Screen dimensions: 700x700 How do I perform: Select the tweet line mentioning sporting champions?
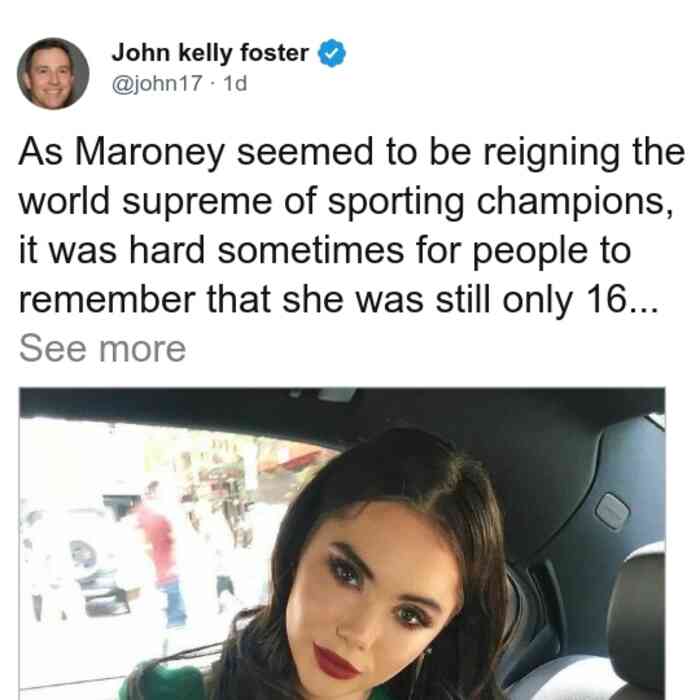(x=346, y=202)
